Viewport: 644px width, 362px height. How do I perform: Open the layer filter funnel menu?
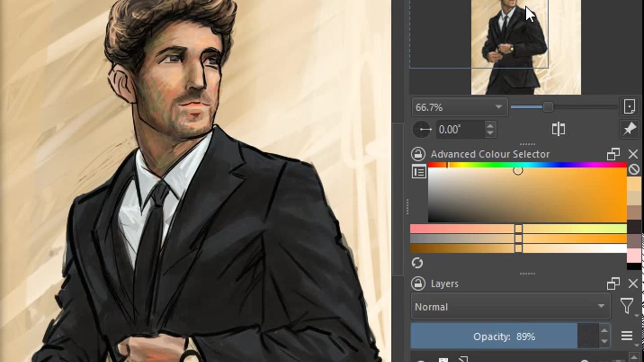tap(627, 306)
